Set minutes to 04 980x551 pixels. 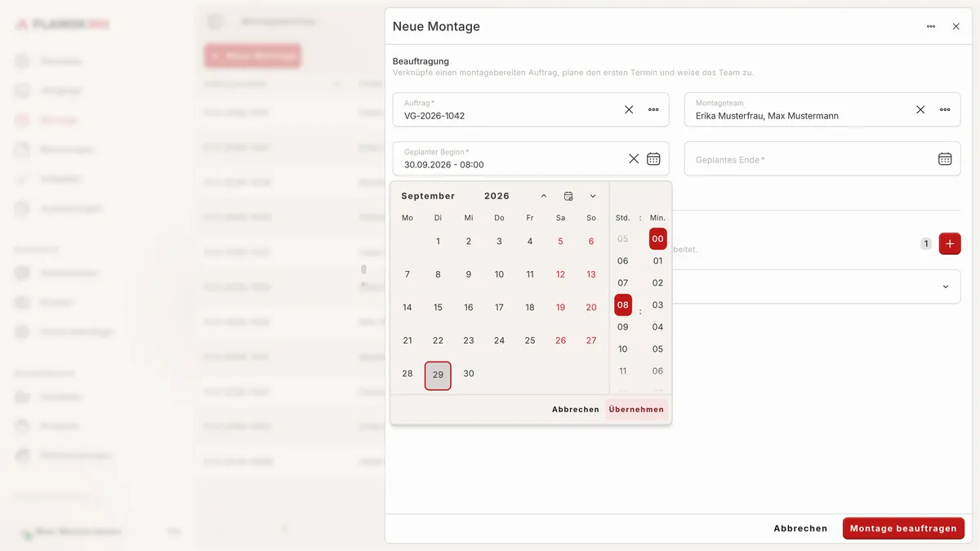click(658, 327)
